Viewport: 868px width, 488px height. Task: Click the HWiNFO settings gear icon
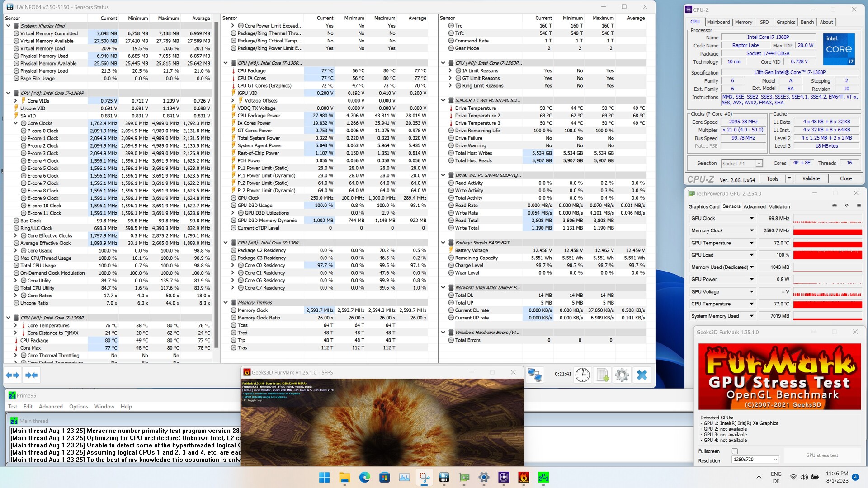[622, 375]
